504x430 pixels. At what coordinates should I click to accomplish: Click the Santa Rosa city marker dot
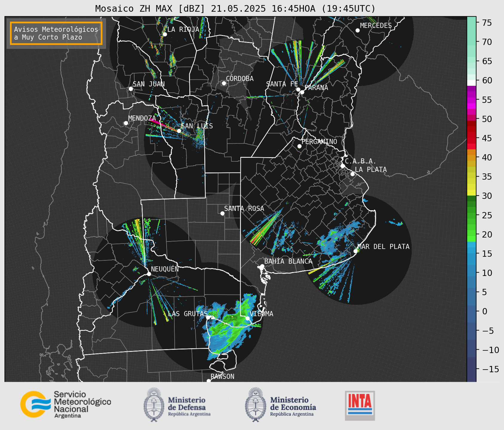point(222,213)
